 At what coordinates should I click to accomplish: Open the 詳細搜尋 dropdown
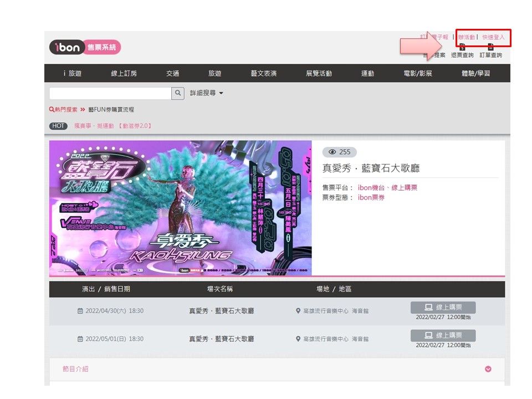pos(207,93)
